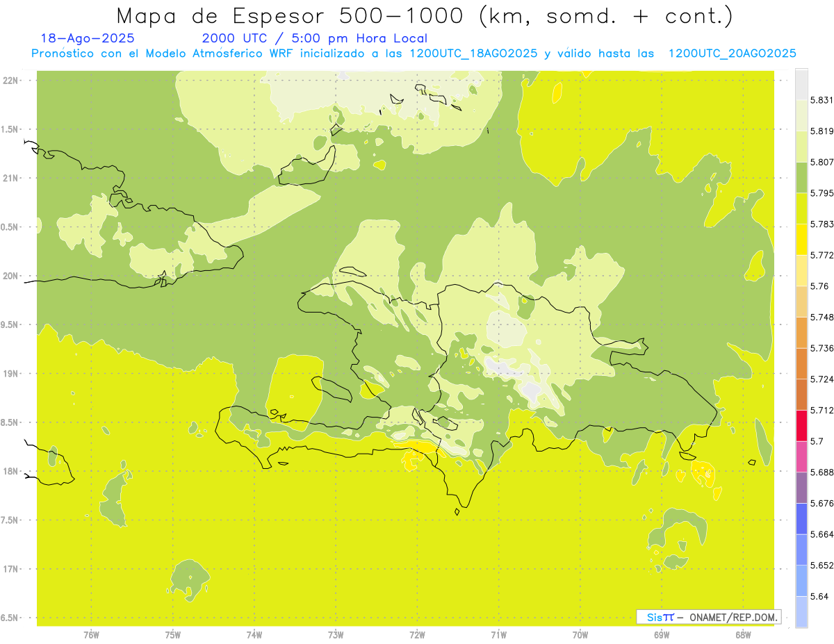Click the latitude axis label 17N
This screenshot has height=644, width=834.
click(12, 569)
